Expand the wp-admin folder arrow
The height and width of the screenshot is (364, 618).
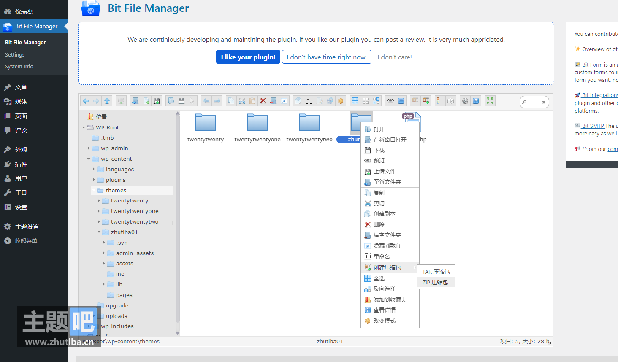(89, 148)
